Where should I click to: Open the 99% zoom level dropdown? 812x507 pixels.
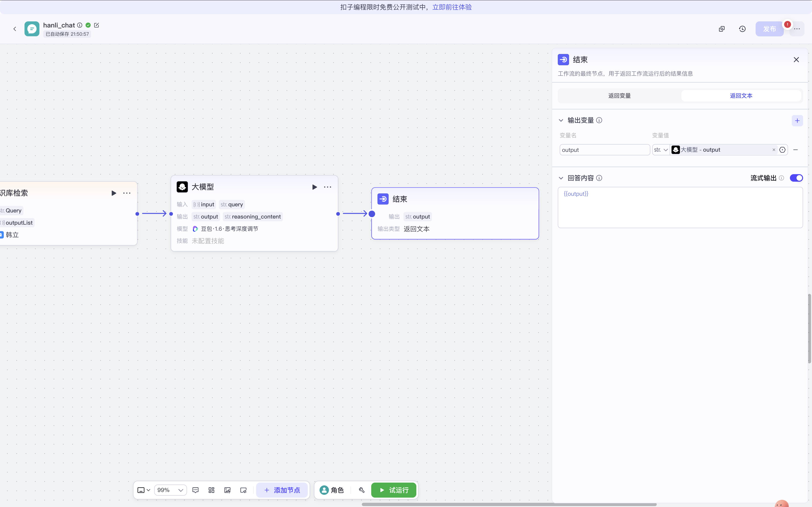pos(170,490)
